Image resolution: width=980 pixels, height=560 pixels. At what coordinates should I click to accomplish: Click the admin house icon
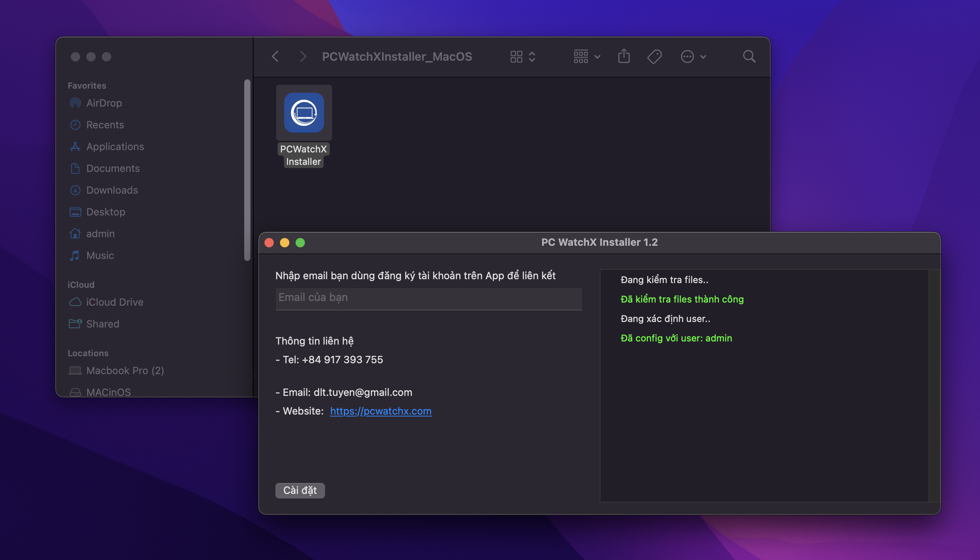tap(75, 233)
